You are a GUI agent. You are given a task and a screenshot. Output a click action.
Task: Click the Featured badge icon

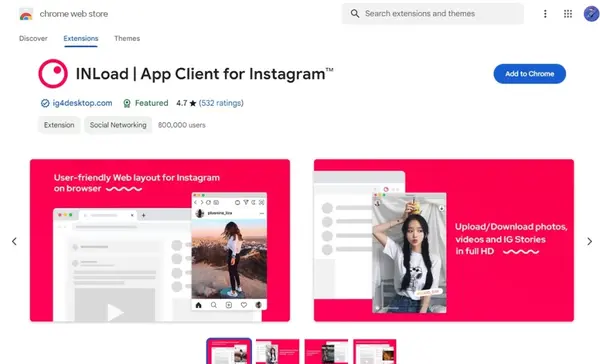127,103
